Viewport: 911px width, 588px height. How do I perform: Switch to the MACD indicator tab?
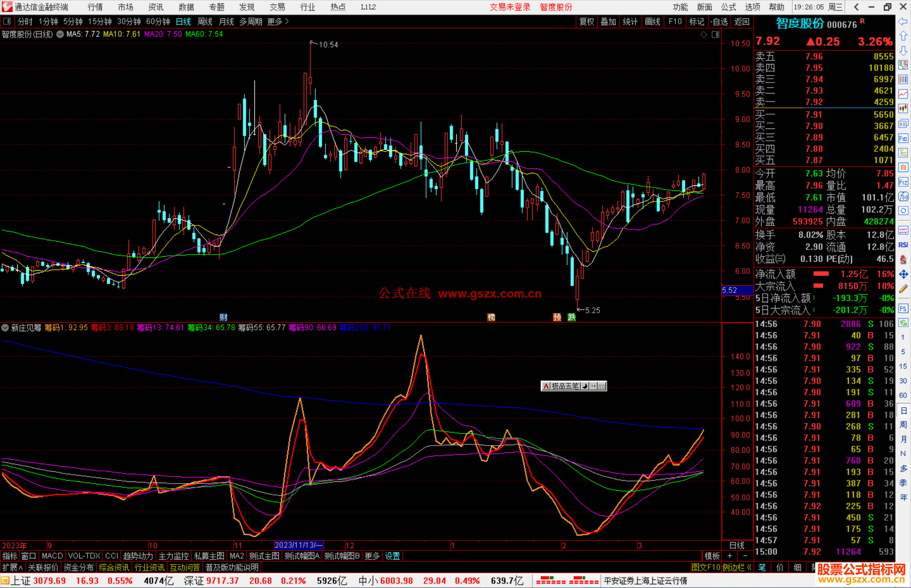52,556
